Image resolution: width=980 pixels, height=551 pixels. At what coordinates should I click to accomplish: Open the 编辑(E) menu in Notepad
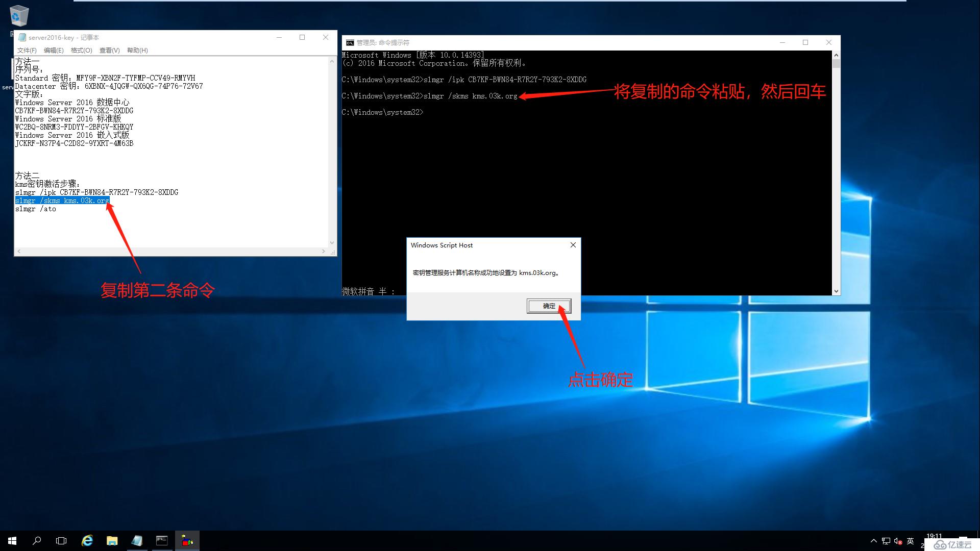coord(54,50)
